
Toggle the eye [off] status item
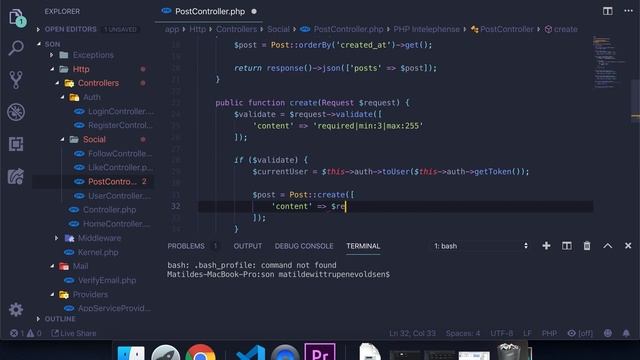click(580, 333)
